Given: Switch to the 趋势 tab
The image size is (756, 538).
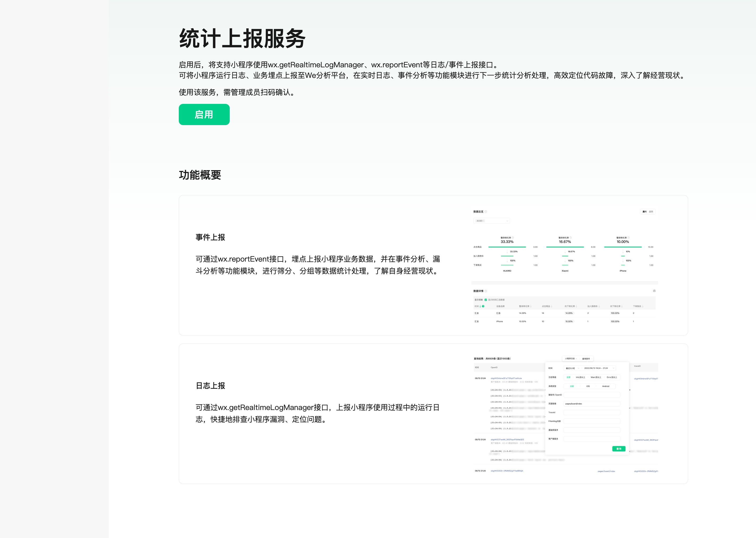Looking at the screenshot, I should coord(651,212).
